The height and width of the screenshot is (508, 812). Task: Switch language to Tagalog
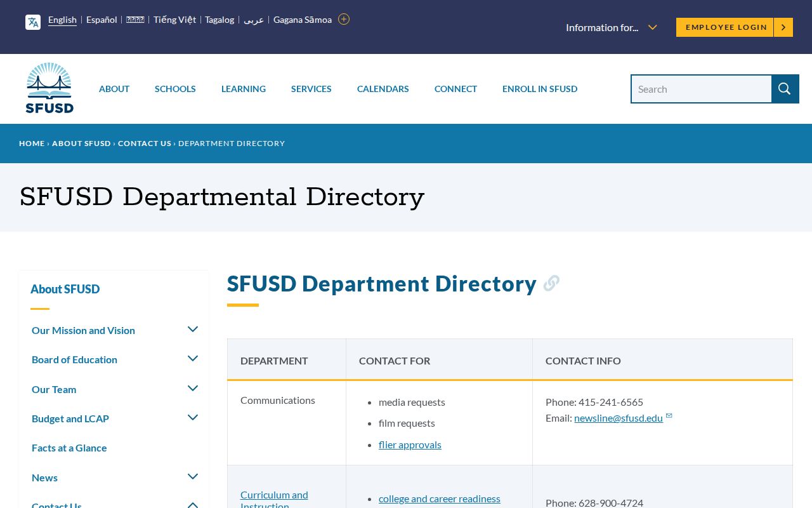click(219, 20)
